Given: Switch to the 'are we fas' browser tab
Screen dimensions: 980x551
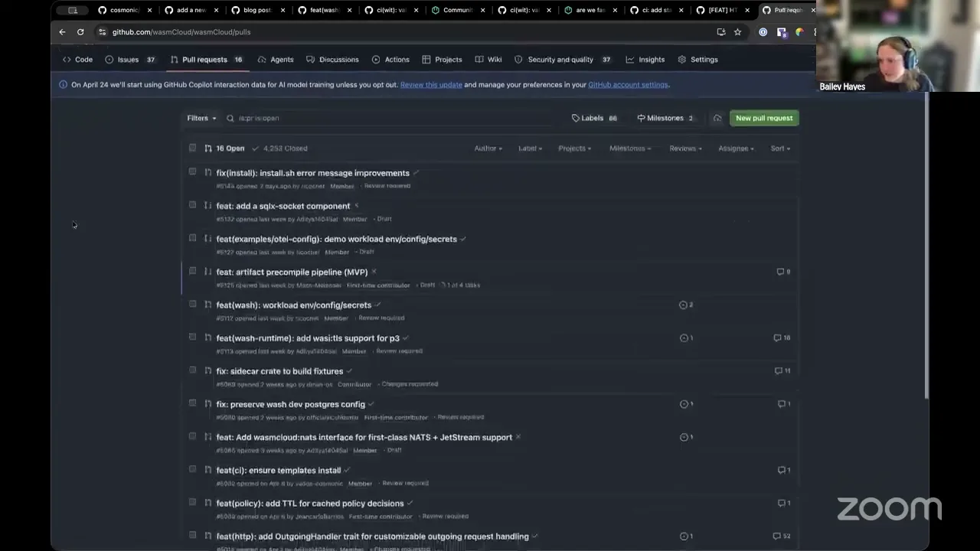Looking at the screenshot, I should point(590,10).
